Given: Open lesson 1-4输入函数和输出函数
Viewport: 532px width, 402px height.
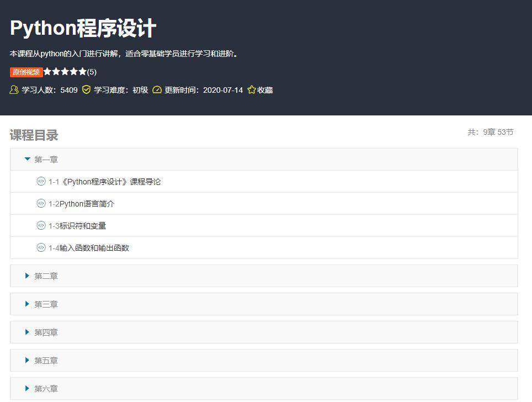Looking at the screenshot, I should [x=89, y=248].
